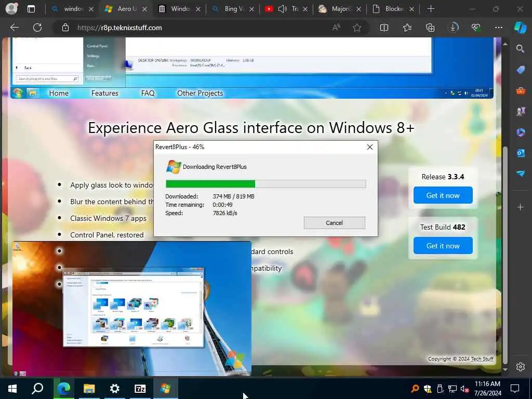Mute the YouTube tab speaker icon
Image resolution: width=532 pixels, height=399 pixels.
(x=282, y=9)
